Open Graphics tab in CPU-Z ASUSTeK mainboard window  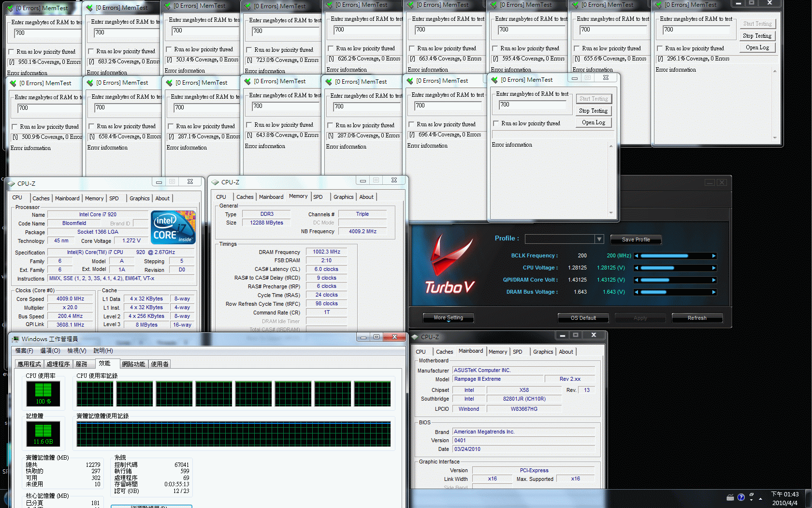tap(543, 352)
